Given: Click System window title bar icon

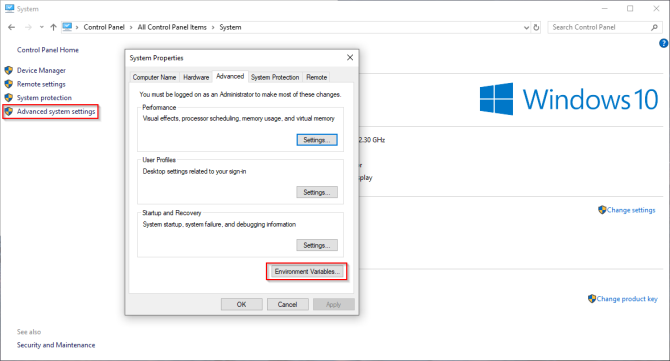Looking at the screenshot, I should (9, 9).
